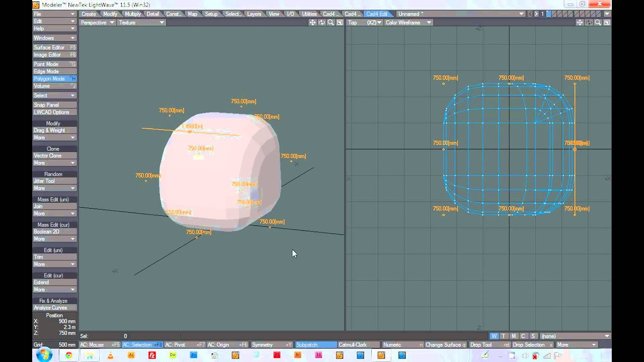Set action center to AC: Mouse
644x362 pixels.
tap(100, 345)
